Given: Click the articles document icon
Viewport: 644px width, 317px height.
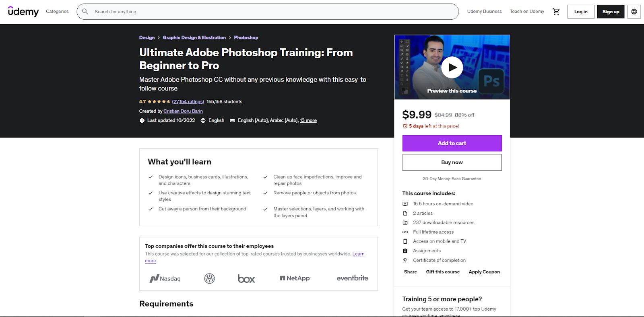Looking at the screenshot, I should 405,214.
